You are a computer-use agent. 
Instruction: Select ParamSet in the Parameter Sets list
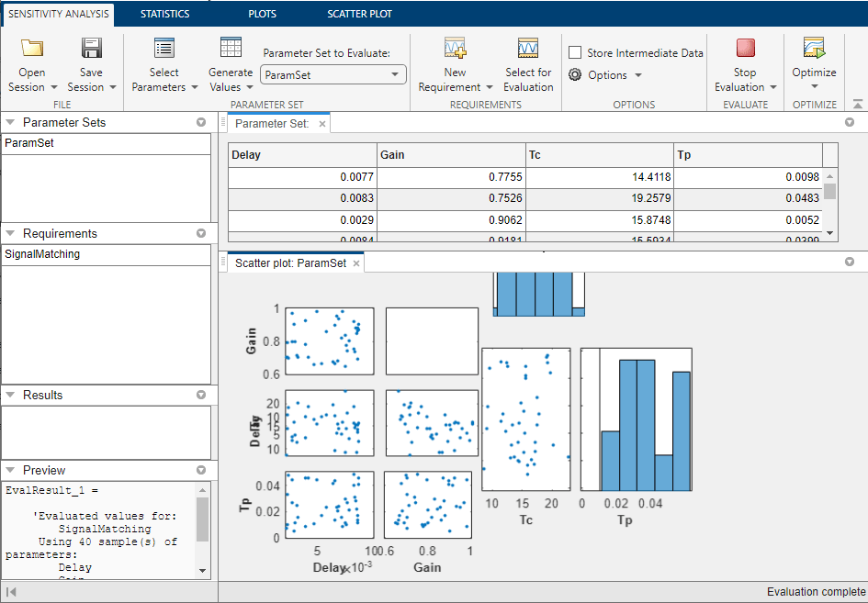(29, 143)
